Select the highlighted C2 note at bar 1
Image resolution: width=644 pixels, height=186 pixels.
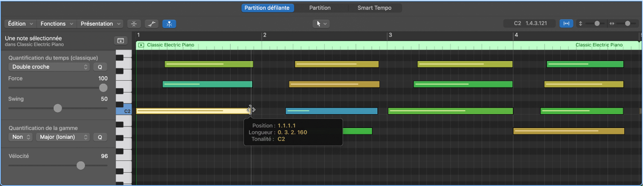pos(193,111)
